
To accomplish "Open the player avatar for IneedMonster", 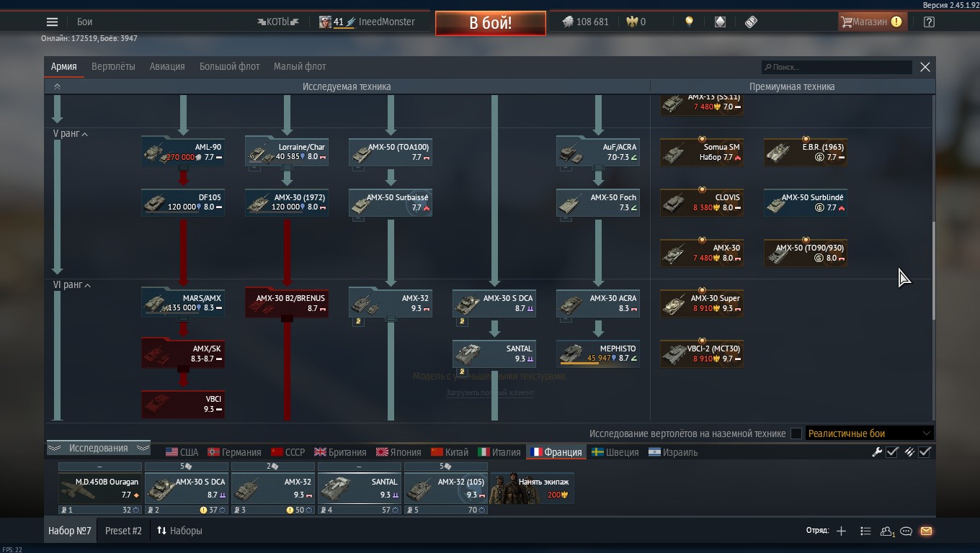I will [x=326, y=22].
